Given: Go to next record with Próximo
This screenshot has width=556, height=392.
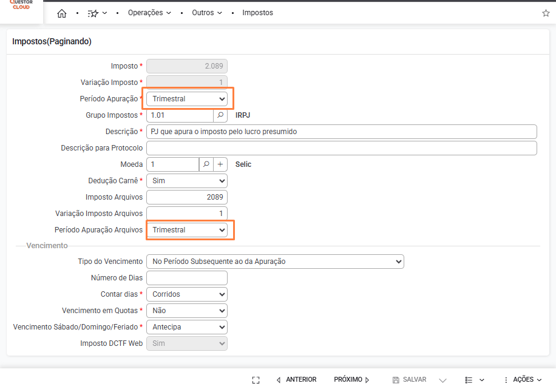Looking at the screenshot, I should pos(351,380).
